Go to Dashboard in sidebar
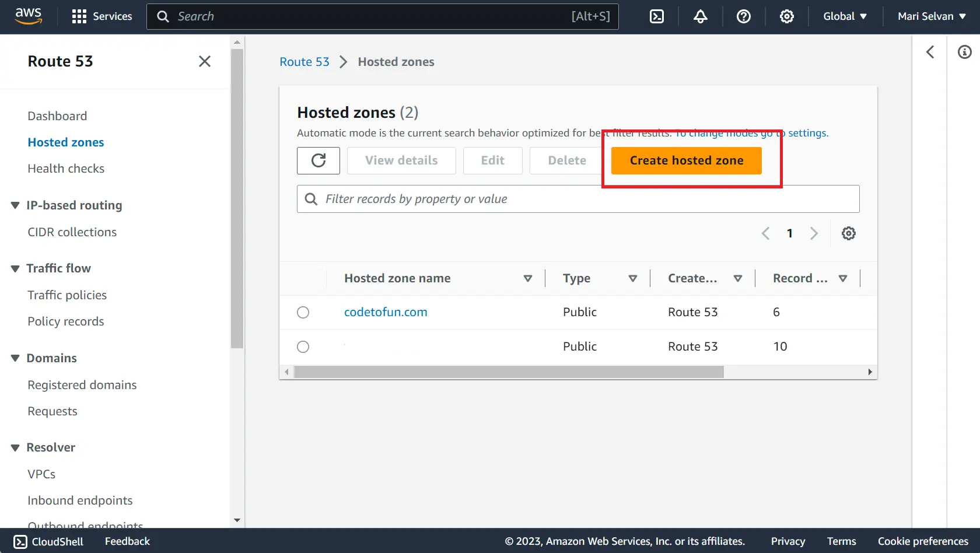Screen dimensions: 980x553 point(57,116)
